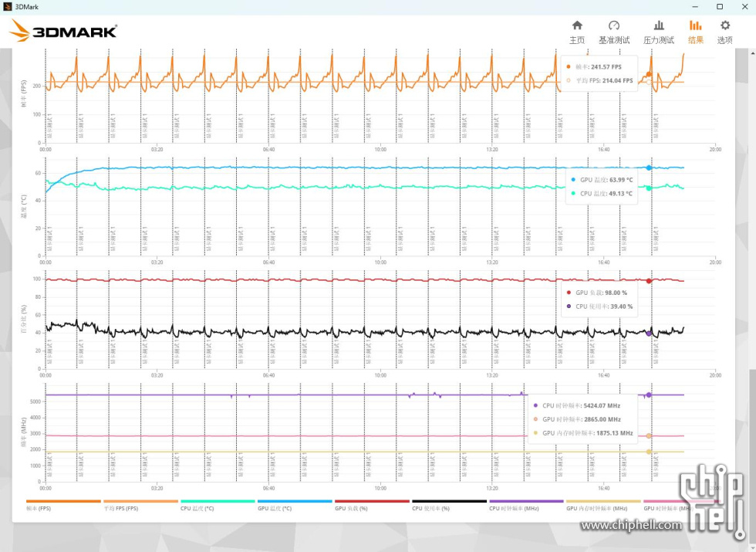Click the blue GPU 温度 data point marker
This screenshot has width=756, height=552.
click(649, 168)
